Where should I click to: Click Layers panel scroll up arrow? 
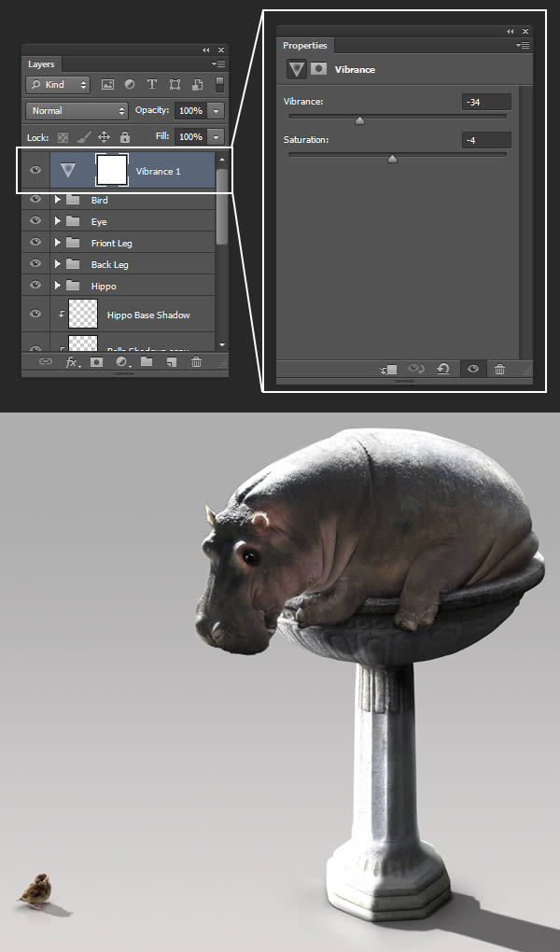[222, 160]
